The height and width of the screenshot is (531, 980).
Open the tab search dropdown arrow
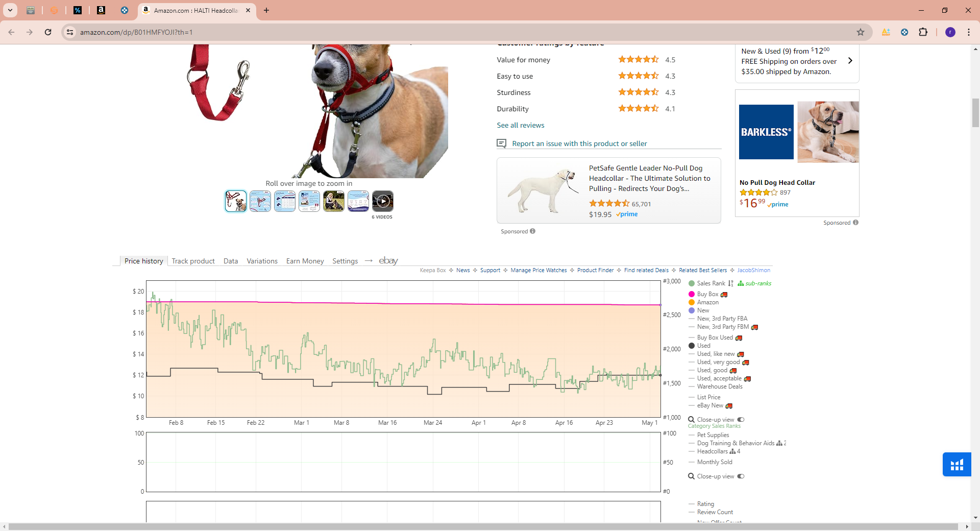click(x=10, y=10)
